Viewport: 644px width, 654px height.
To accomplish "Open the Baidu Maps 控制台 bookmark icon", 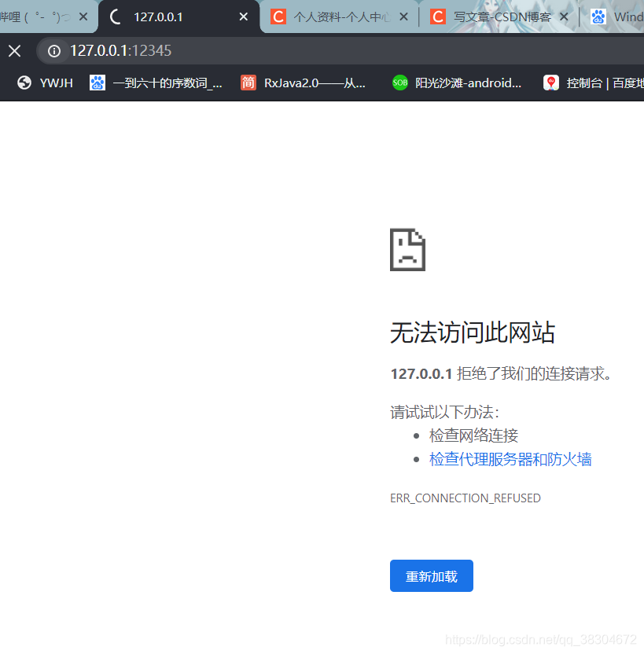I will tap(550, 82).
